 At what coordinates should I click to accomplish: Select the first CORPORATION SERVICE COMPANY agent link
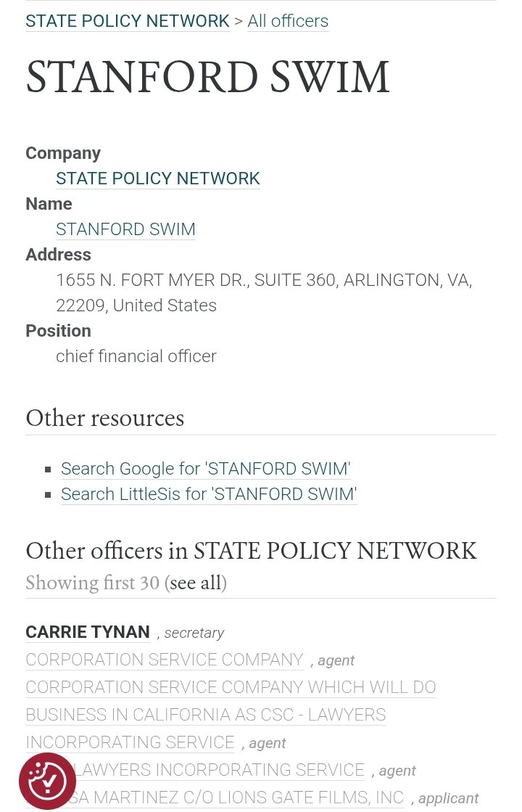click(164, 660)
